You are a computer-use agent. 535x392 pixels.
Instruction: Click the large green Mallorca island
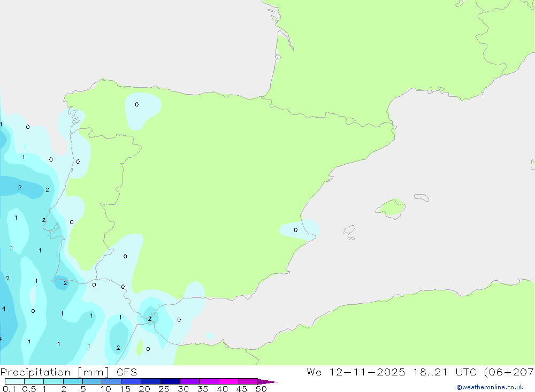(392, 207)
